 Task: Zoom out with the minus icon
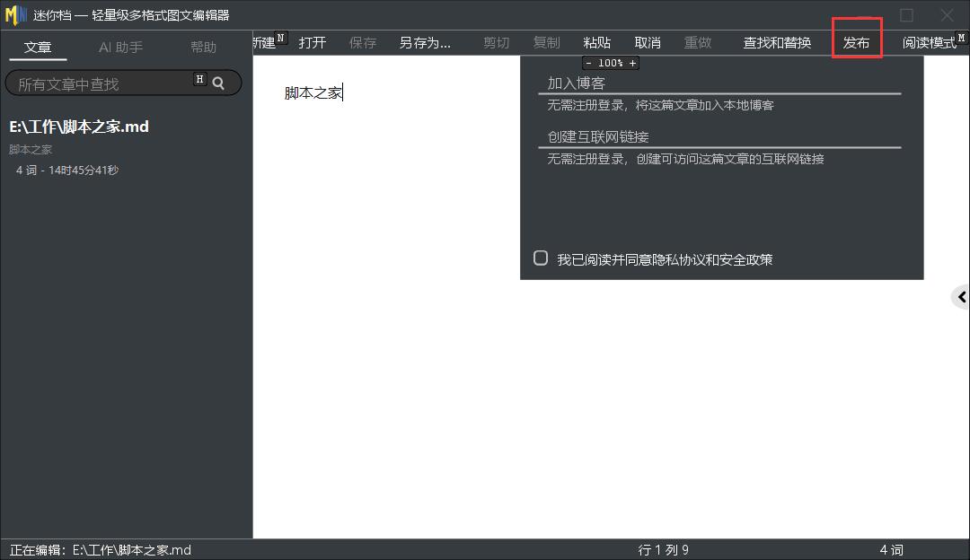(x=588, y=63)
